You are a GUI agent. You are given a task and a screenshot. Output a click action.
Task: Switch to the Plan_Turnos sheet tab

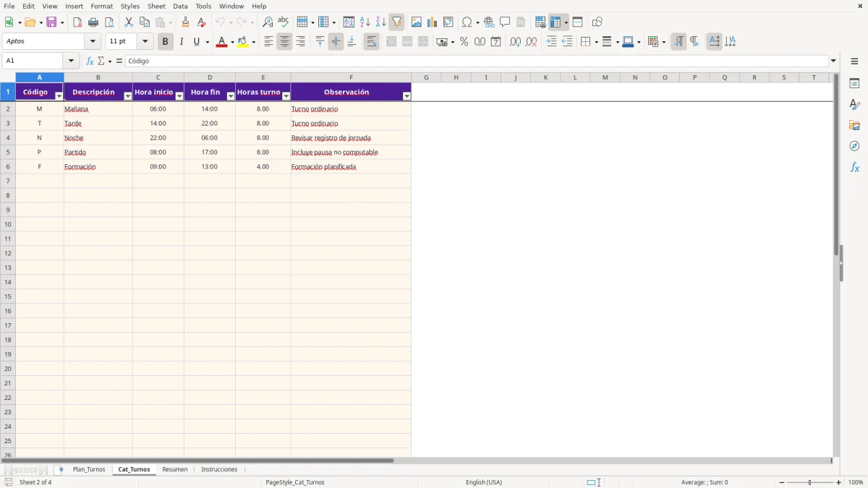click(x=89, y=470)
